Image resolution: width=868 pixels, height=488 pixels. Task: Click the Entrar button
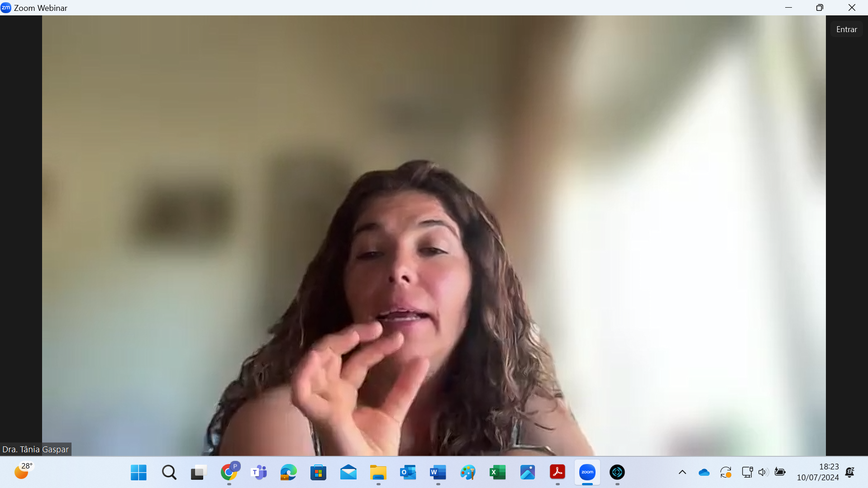(x=846, y=29)
